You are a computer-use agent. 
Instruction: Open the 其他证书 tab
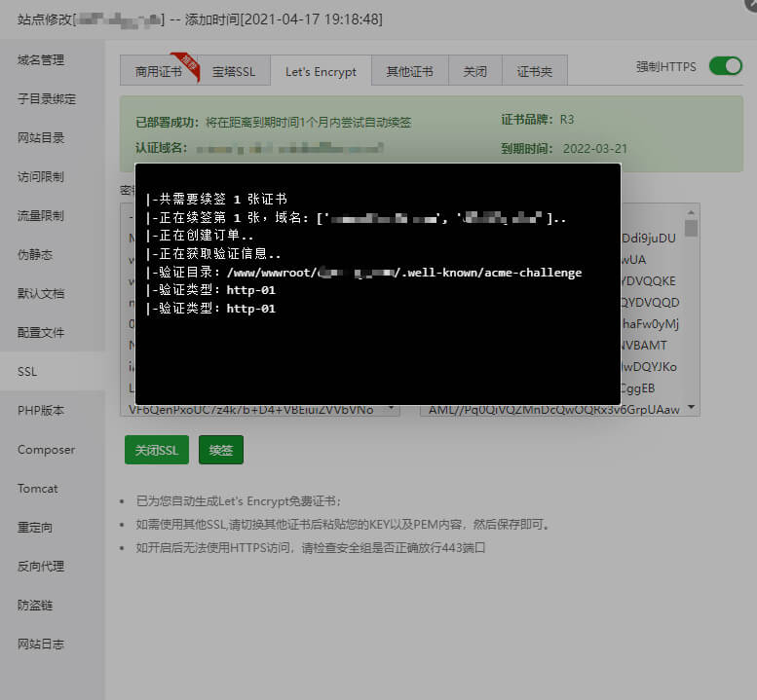pyautogui.click(x=409, y=71)
